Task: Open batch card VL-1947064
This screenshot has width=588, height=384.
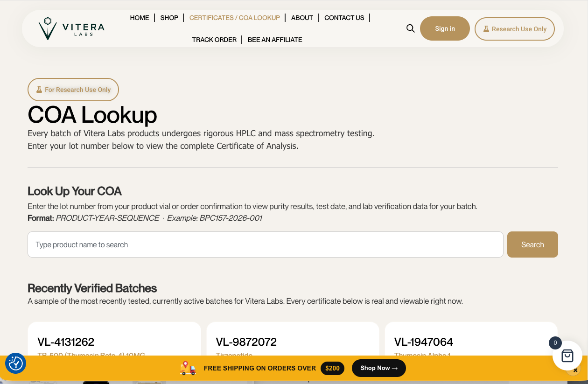Action: pyautogui.click(x=471, y=339)
